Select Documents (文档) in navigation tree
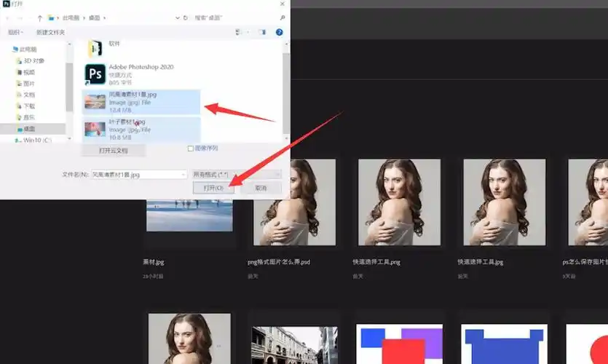This screenshot has height=364, width=608. click(29, 95)
